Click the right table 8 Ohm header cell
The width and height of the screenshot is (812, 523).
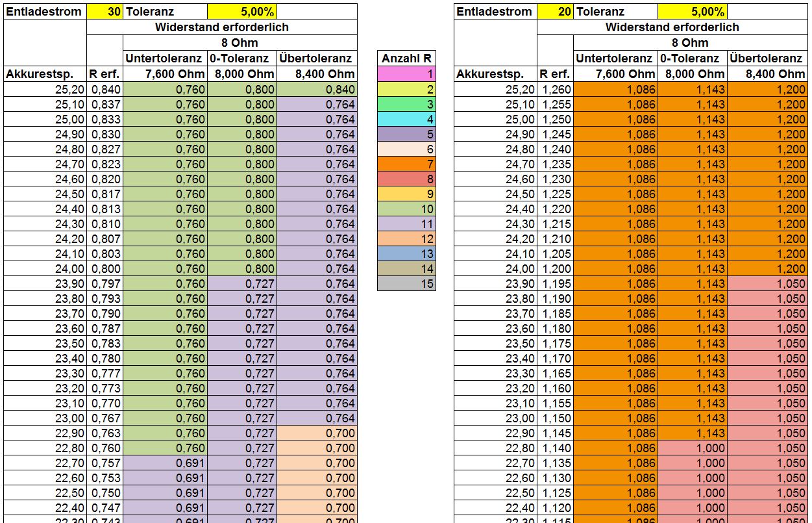click(690, 43)
